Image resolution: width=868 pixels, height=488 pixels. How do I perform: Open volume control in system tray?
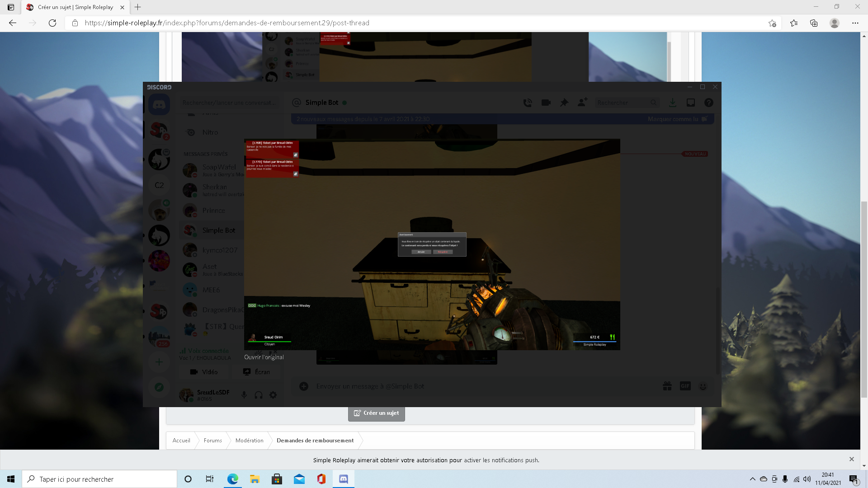click(x=807, y=479)
